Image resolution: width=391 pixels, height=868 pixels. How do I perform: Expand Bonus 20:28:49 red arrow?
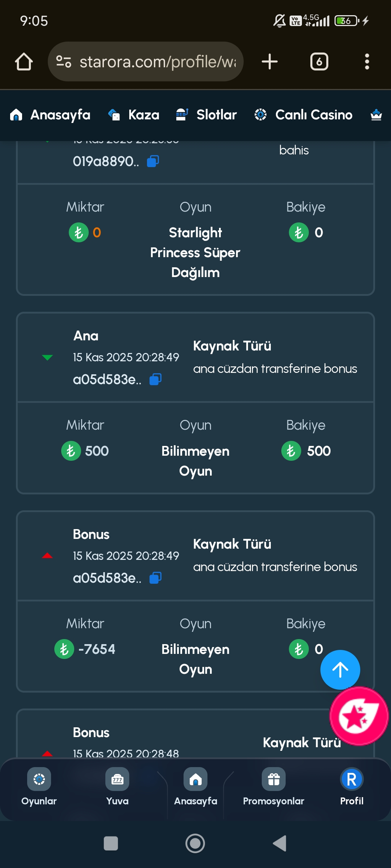tap(47, 556)
